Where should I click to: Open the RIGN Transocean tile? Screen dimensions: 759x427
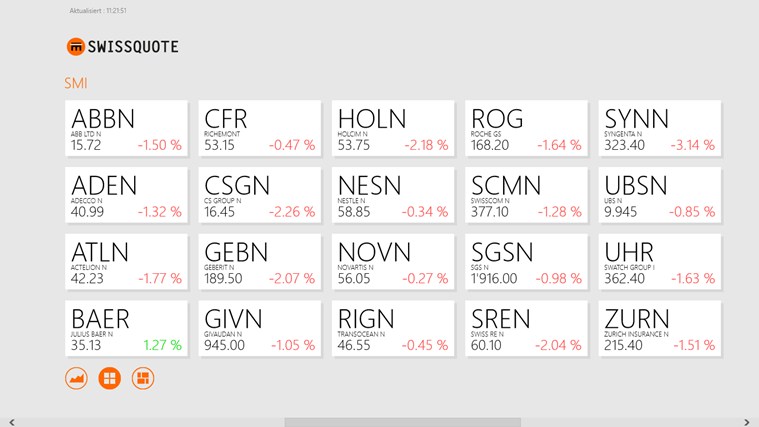393,328
